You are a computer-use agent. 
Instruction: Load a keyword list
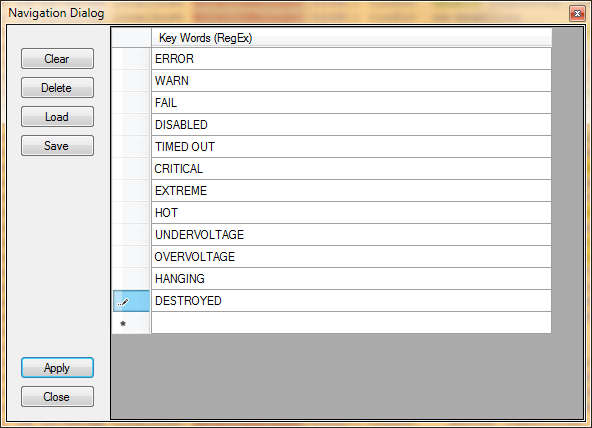[x=57, y=117]
